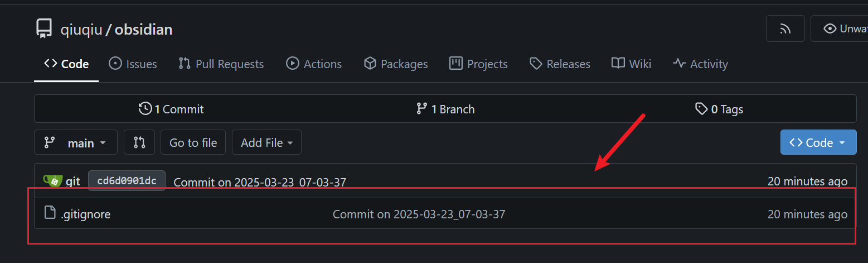Go to the Actions tab
The image size is (868, 263).
pos(314,64)
